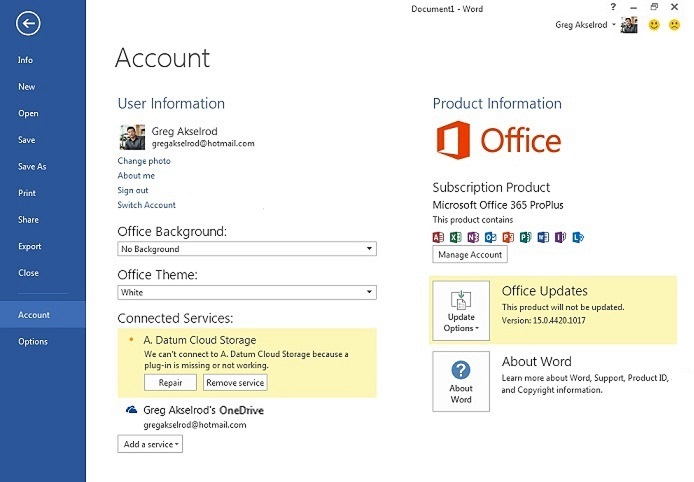The image size is (694, 482).
Task: Click the Sign out link
Action: pyautogui.click(x=133, y=190)
